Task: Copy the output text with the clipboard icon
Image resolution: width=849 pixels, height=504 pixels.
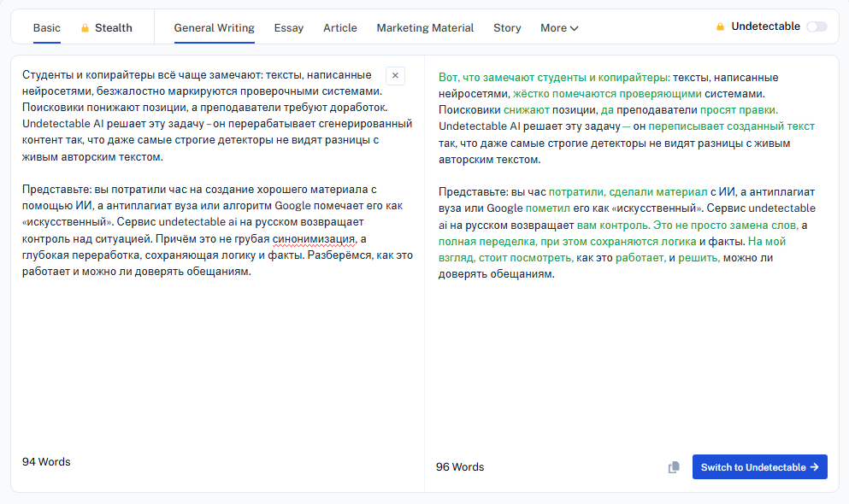Action: [x=674, y=467]
